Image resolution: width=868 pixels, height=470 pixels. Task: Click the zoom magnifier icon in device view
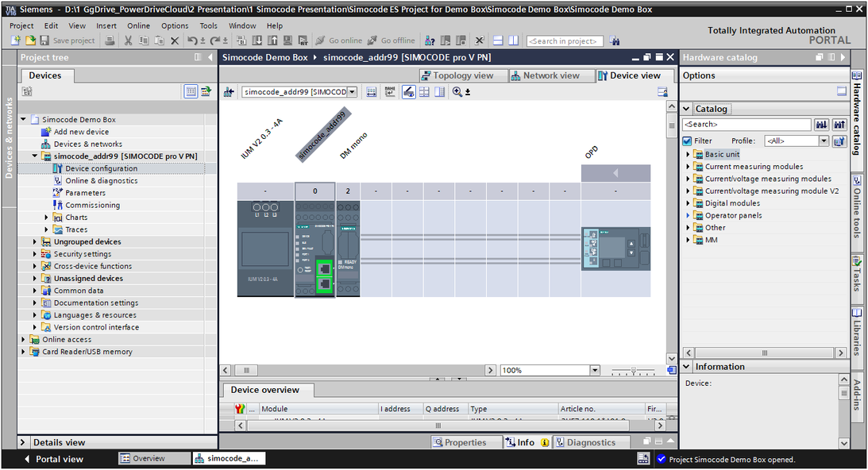pyautogui.click(x=457, y=92)
